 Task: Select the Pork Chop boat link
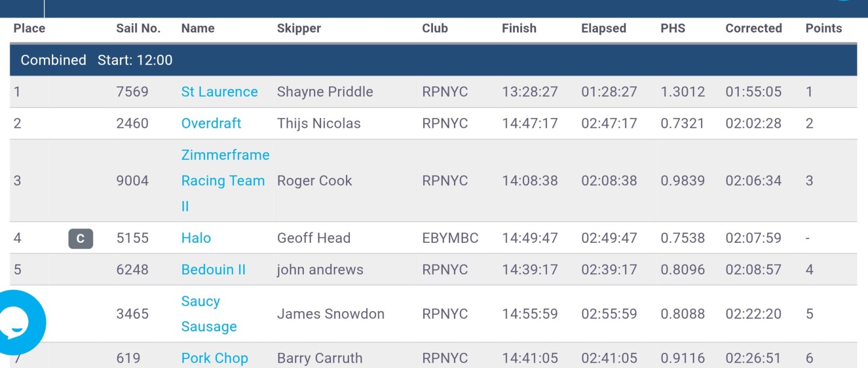coord(214,358)
